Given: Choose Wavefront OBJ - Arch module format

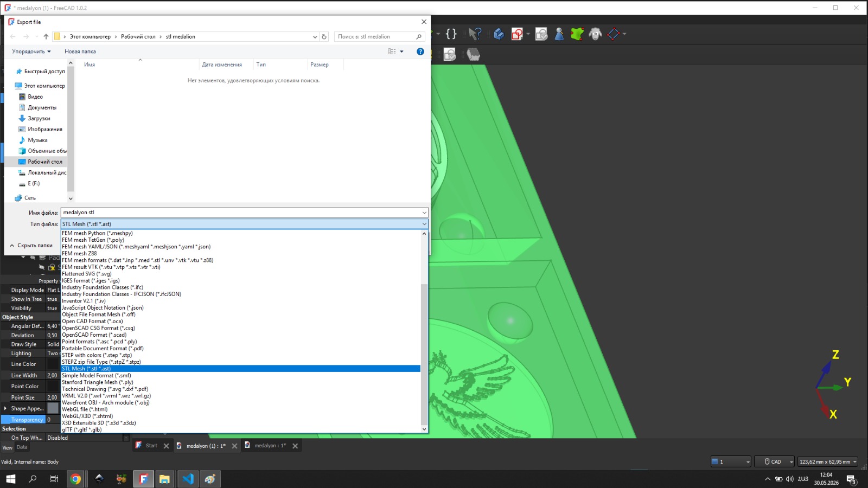Looking at the screenshot, I should click(240, 402).
